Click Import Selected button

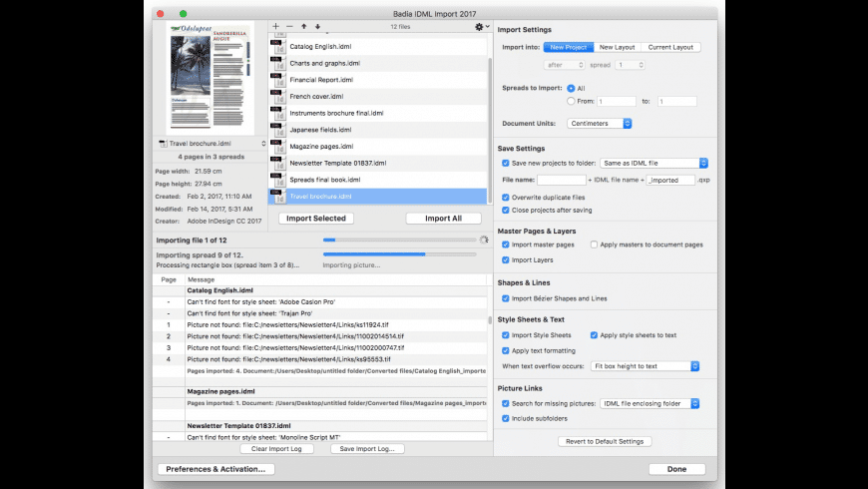(316, 219)
